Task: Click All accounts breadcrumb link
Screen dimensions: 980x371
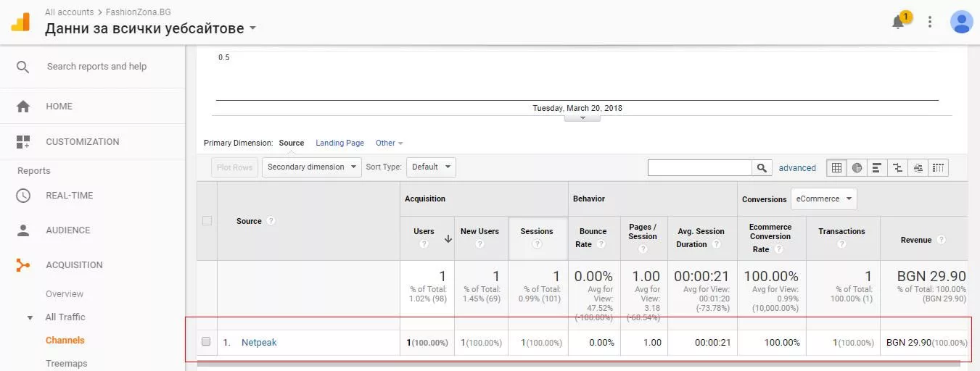Action: 69,12
